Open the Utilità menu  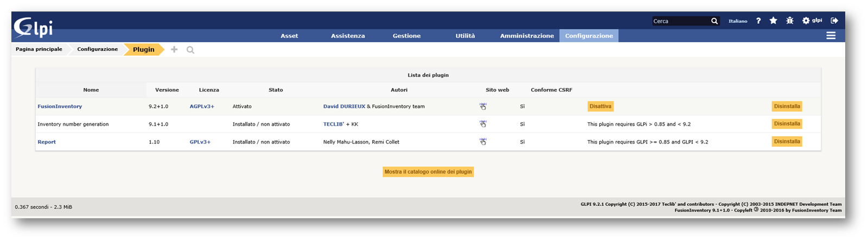pyautogui.click(x=465, y=36)
